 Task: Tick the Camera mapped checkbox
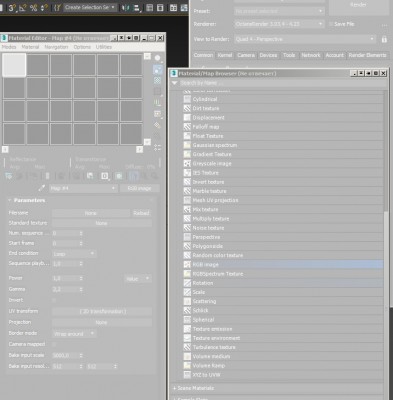(54, 344)
